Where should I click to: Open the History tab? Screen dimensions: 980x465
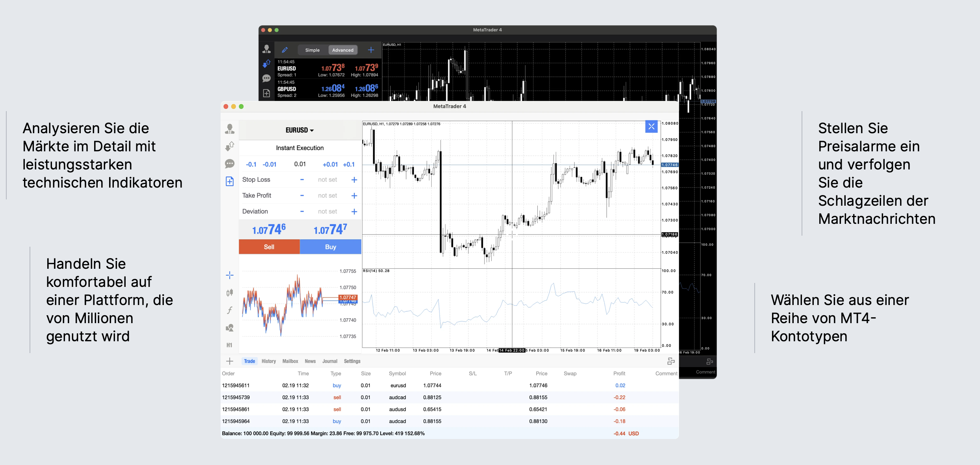point(269,361)
